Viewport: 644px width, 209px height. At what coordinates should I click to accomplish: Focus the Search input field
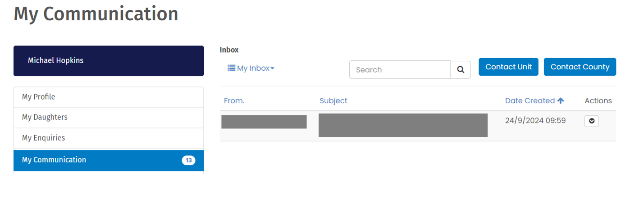[400, 70]
